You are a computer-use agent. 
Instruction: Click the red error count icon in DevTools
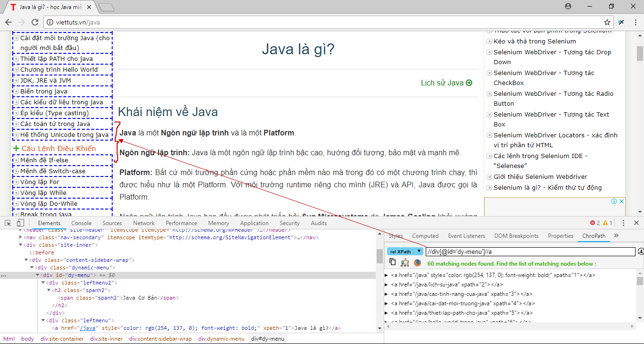click(x=593, y=223)
